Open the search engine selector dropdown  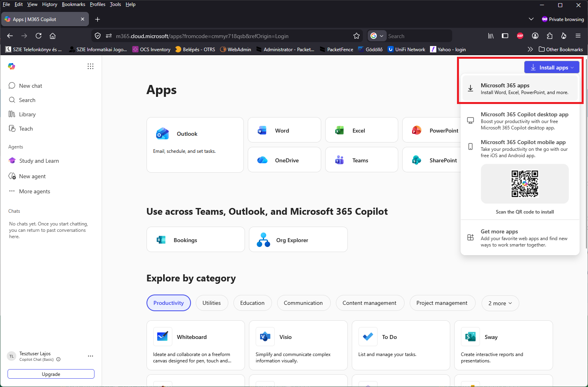pos(377,36)
